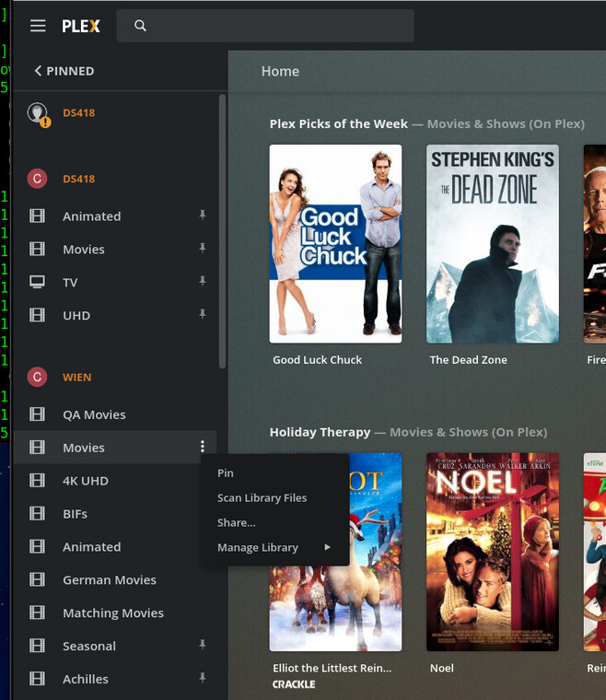Click the film icon next to Achilles

pos(37,679)
